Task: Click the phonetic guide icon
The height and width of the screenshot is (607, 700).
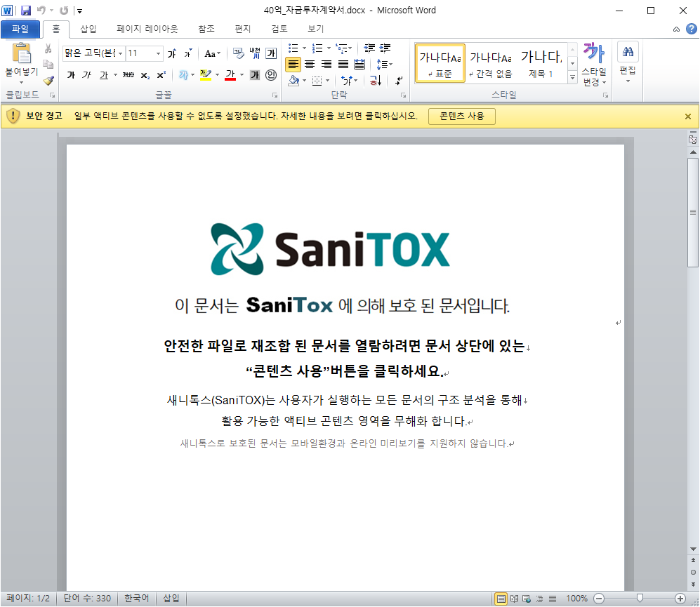Action: [255, 53]
